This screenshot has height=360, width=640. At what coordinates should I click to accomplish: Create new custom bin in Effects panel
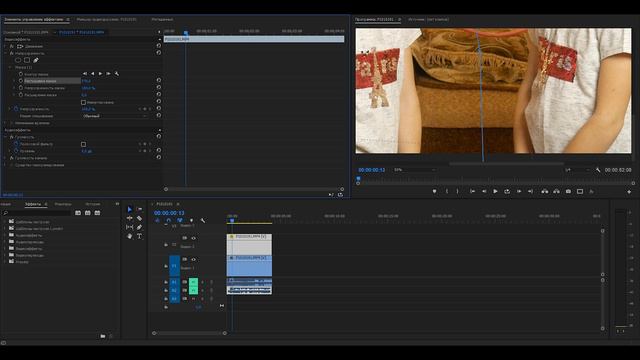[102, 336]
